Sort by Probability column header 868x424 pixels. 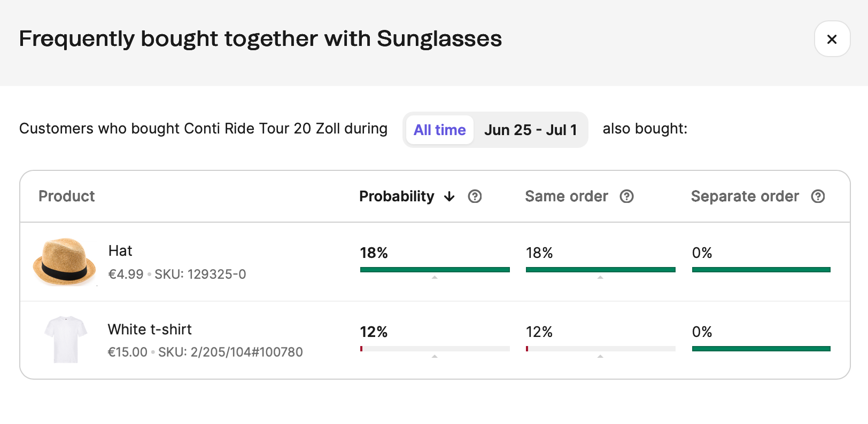pos(397,197)
